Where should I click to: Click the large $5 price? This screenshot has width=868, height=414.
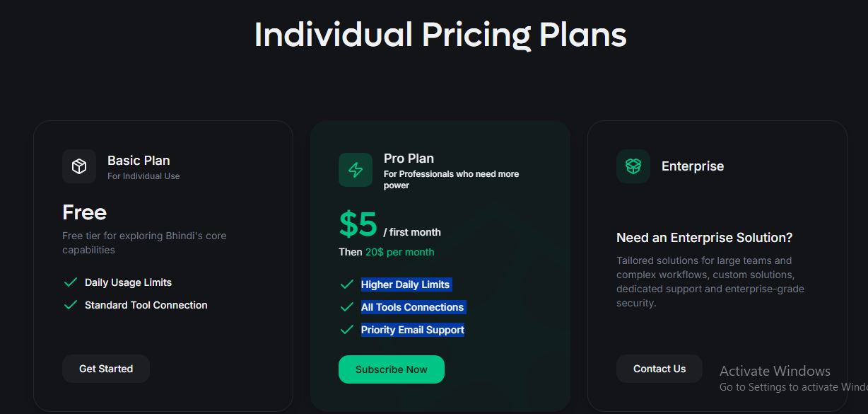tap(358, 224)
